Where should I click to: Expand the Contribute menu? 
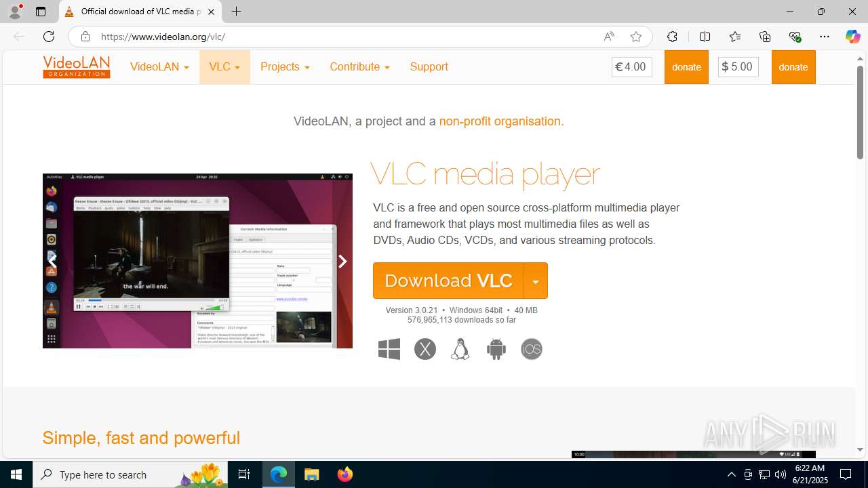(x=359, y=67)
